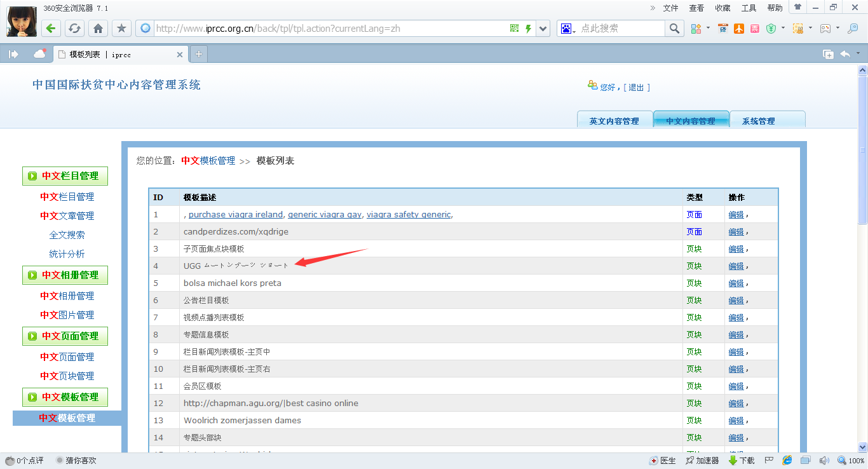Click the 猜你喜欢 status bar item
The height and width of the screenshot is (469, 868).
click(76, 461)
